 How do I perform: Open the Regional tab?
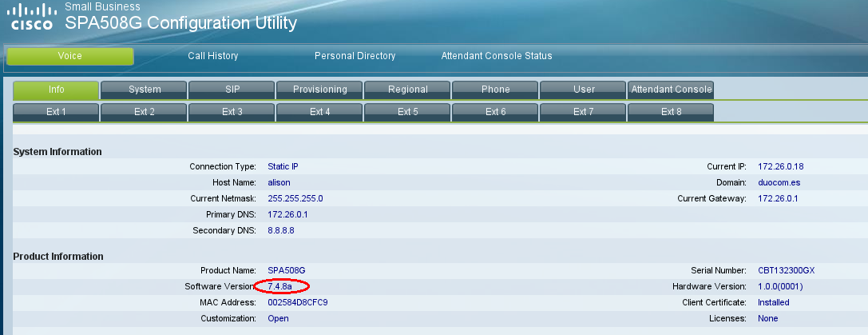pyautogui.click(x=407, y=90)
